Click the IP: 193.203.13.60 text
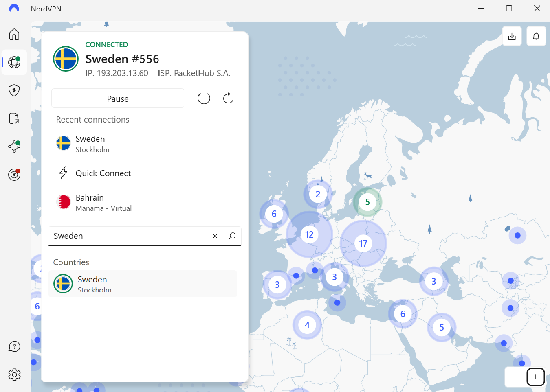550x392 pixels. (117, 73)
